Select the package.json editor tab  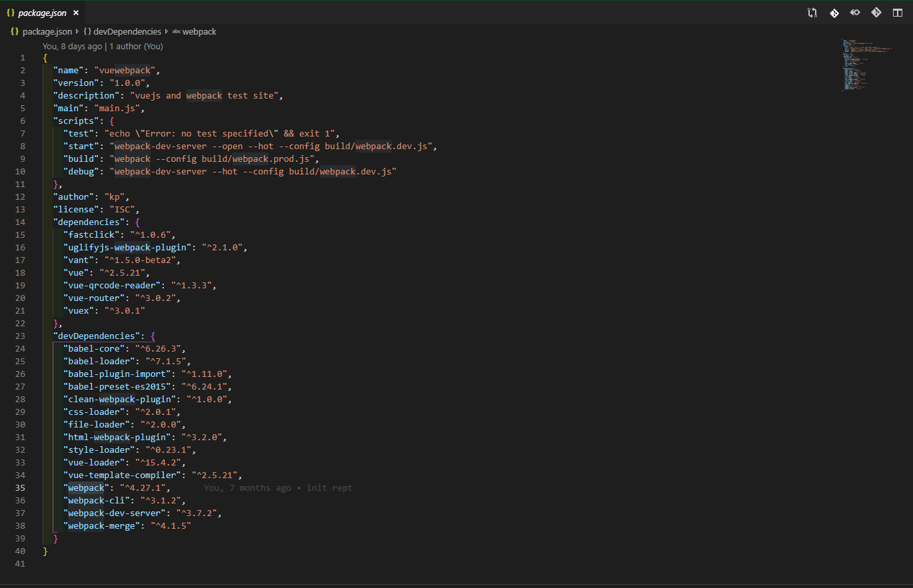click(x=43, y=13)
